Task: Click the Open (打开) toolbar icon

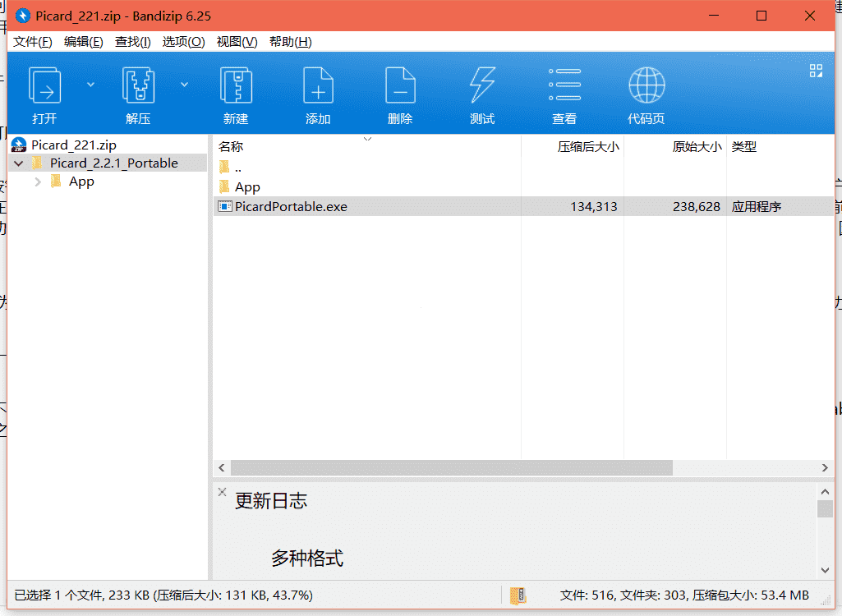Action: tap(44, 85)
